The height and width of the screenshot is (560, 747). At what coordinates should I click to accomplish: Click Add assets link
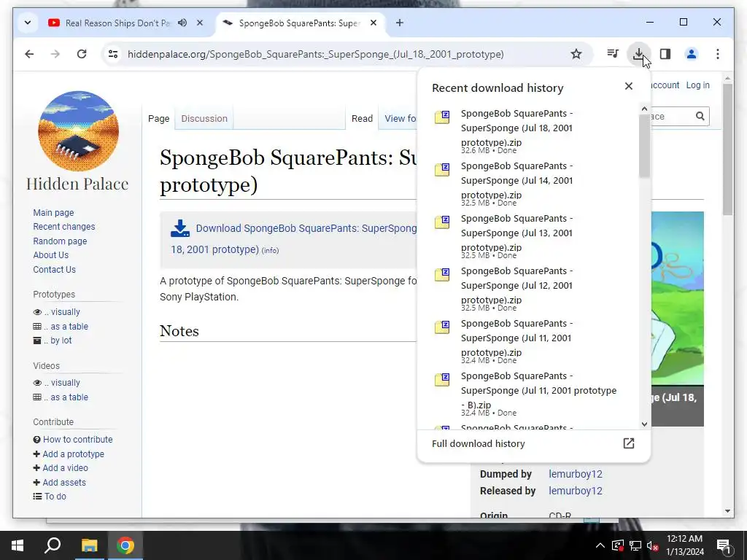pos(64,483)
